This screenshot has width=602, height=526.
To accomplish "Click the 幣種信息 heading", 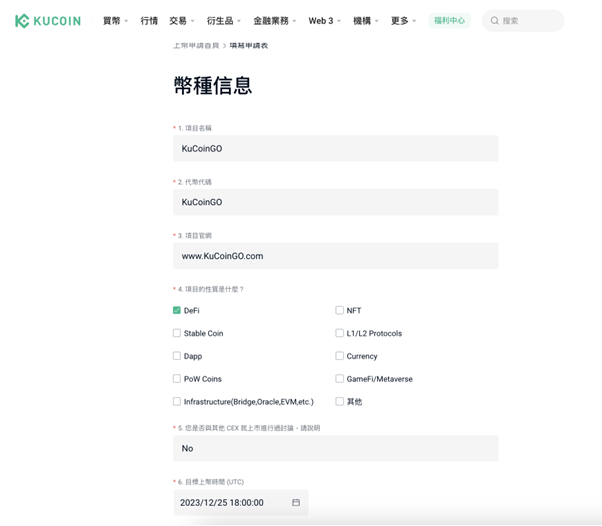I will pos(213,85).
